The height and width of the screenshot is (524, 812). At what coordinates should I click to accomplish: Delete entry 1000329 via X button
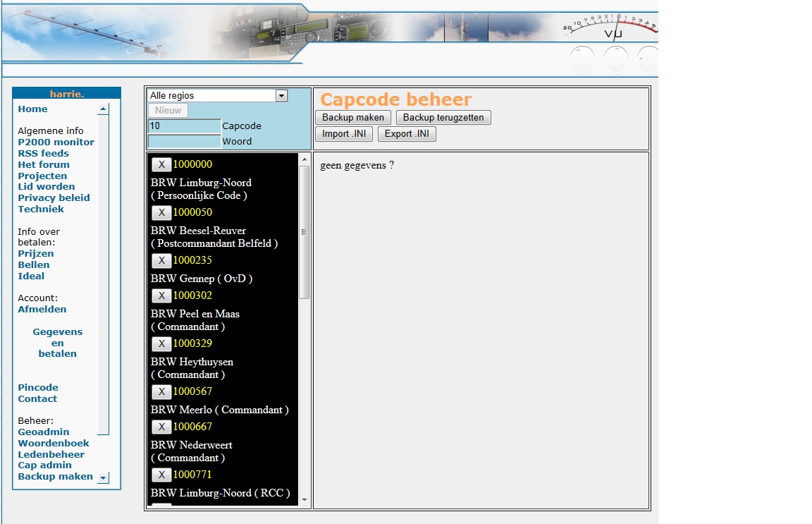161,343
